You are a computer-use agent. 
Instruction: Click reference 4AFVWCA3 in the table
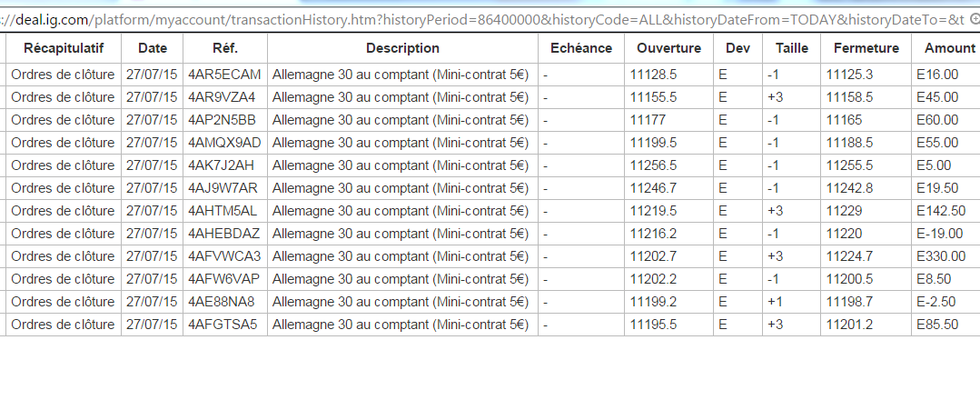coord(224,256)
